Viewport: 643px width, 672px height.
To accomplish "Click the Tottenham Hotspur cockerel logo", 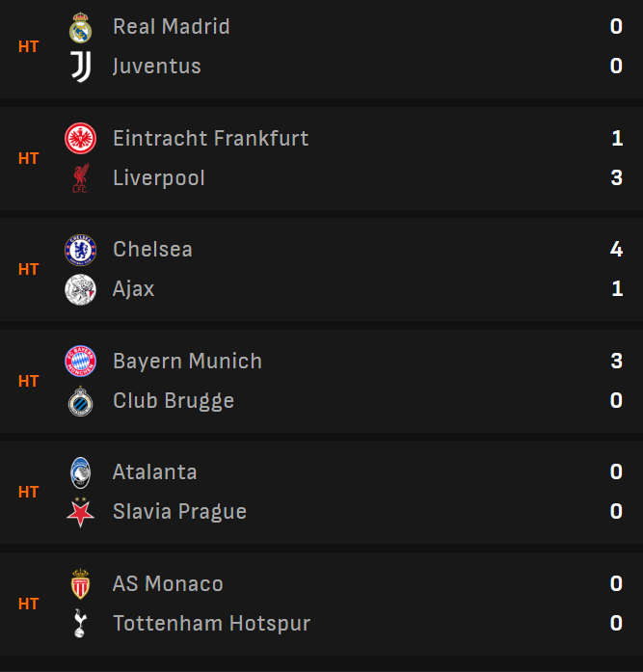I will tap(80, 624).
